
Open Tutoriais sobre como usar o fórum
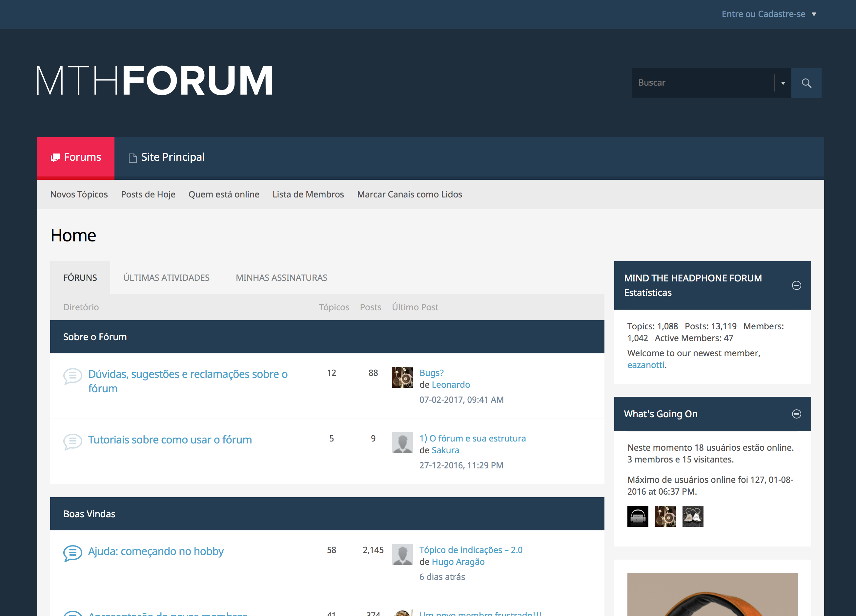tap(170, 440)
